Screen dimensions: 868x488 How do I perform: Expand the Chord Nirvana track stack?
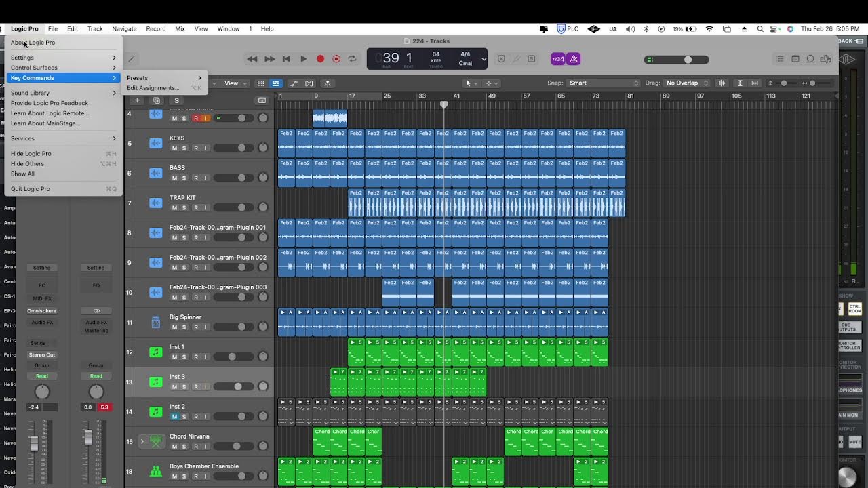(142, 441)
